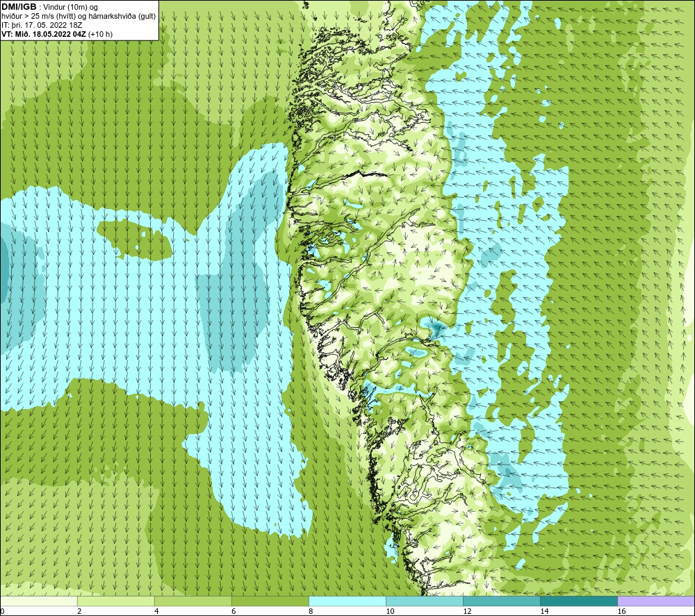Click the scale label '4'
695x616 pixels.
click(x=156, y=612)
